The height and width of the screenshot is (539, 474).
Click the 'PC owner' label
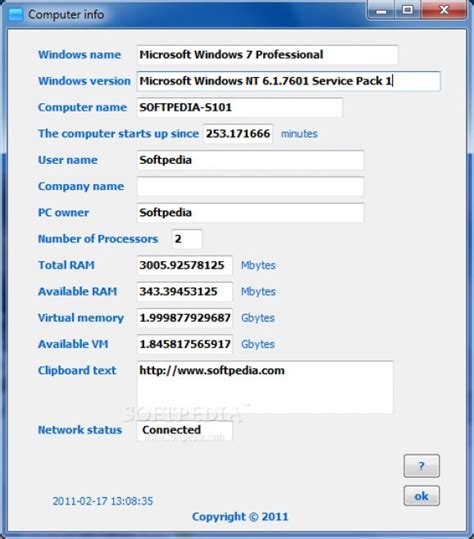pos(64,212)
